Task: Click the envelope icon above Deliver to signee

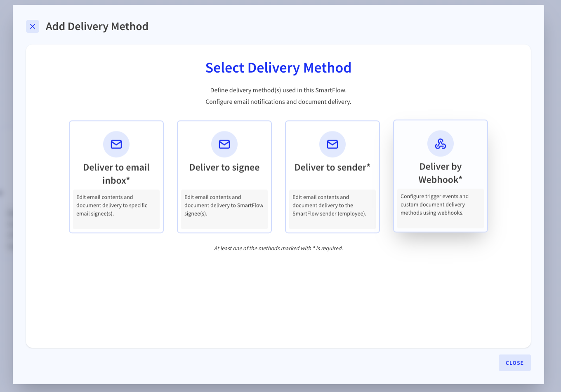Action: tap(224, 144)
